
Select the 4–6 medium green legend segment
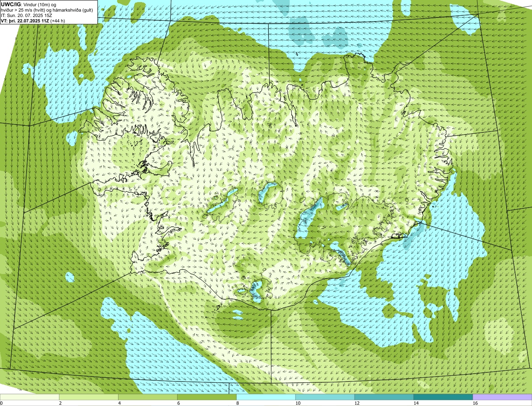[x=148, y=397]
